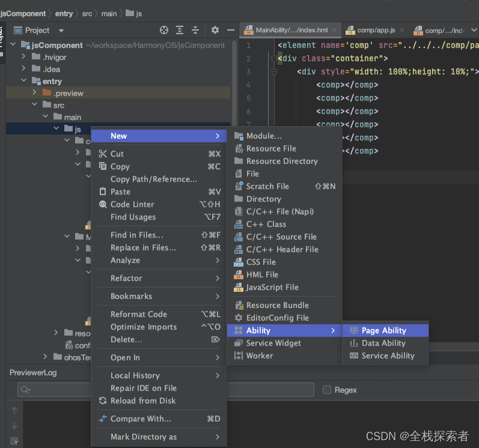The image size is (479, 448).
Task: Toggle the Regex checkbox
Action: click(x=327, y=390)
